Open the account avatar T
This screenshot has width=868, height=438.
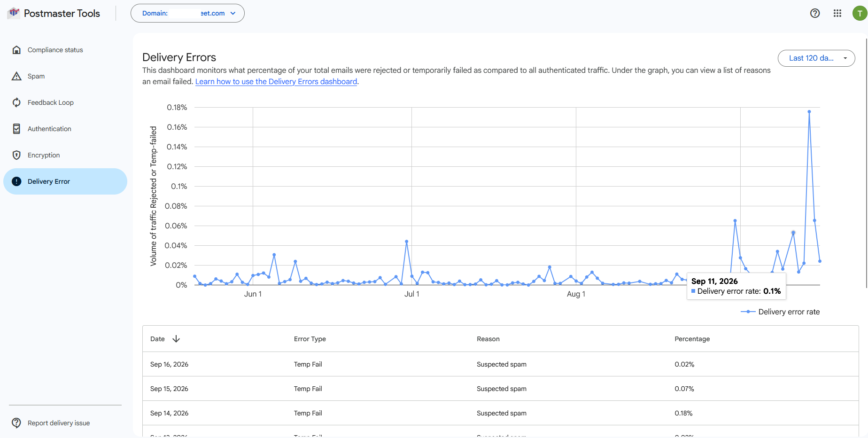tap(860, 13)
